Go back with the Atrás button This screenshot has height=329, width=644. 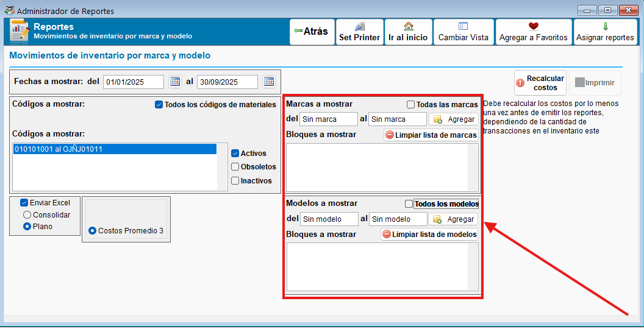click(312, 32)
